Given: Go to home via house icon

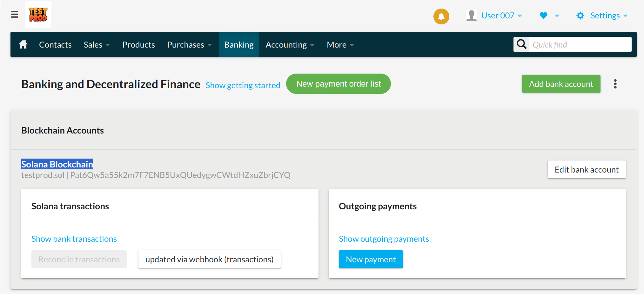Looking at the screenshot, I should [23, 44].
